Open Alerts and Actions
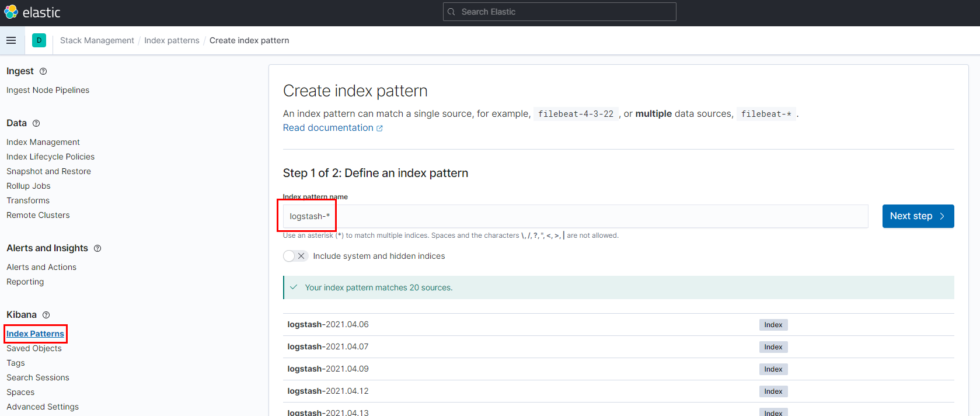 click(x=41, y=267)
